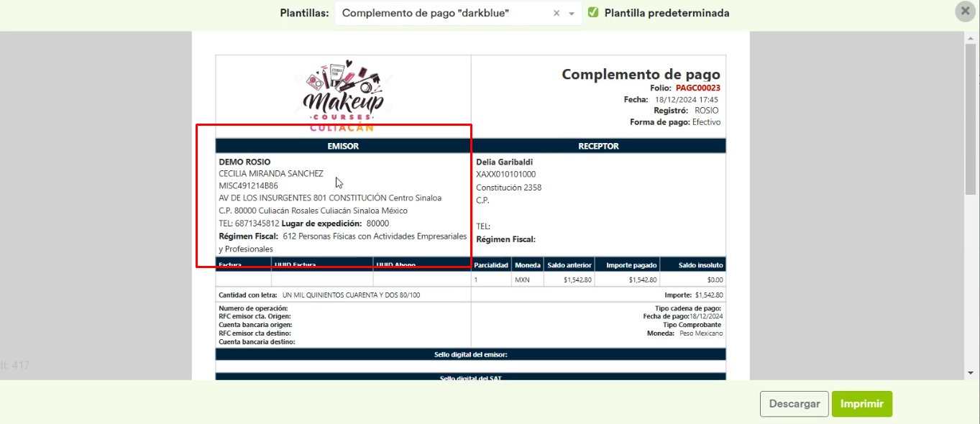This screenshot has height=424, width=980.
Task: Click the scrollbar up arrow
Action: tap(971, 38)
